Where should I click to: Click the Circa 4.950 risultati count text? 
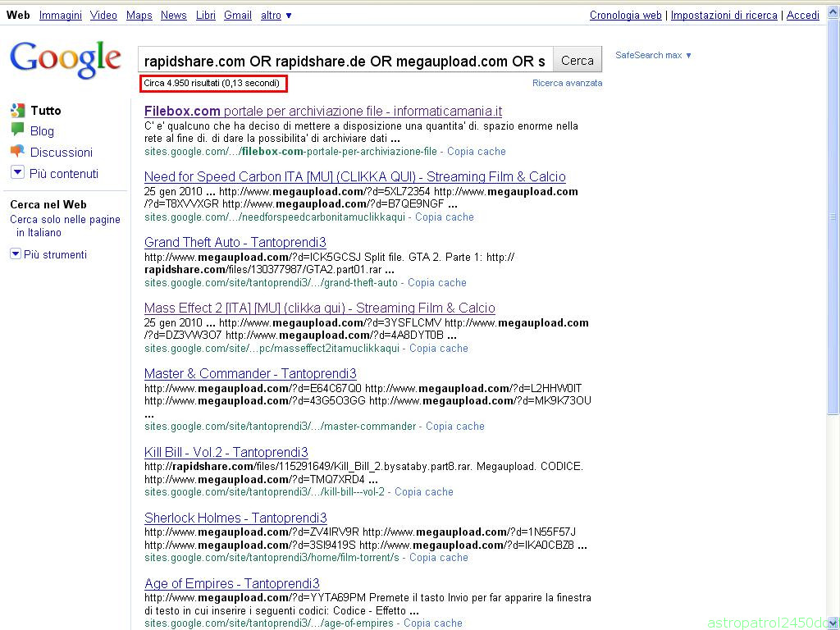pyautogui.click(x=212, y=83)
